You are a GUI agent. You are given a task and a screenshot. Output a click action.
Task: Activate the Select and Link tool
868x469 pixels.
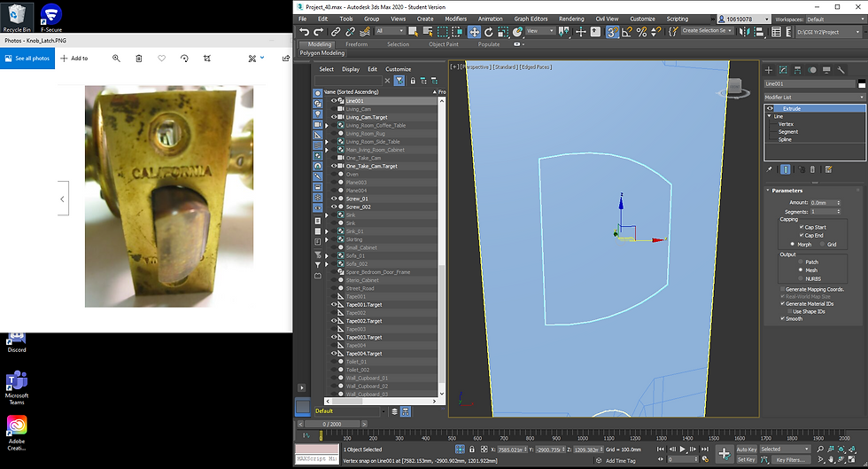coord(336,32)
